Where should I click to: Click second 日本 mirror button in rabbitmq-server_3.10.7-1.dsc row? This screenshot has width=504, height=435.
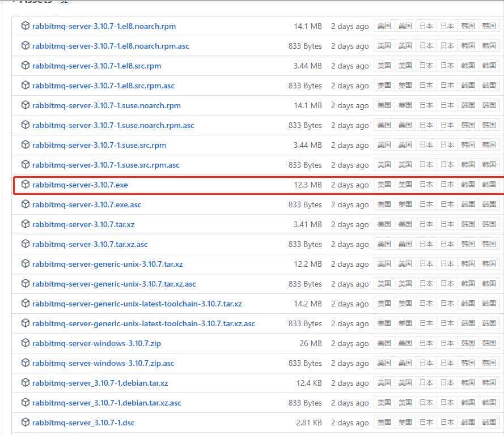click(447, 423)
